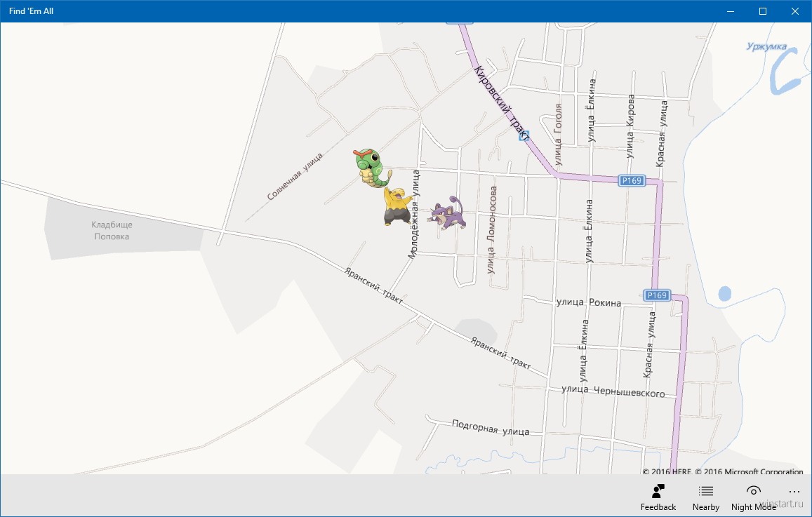Click the Microsoft Corporation copyright text
Image resolution: width=812 pixels, height=517 pixels.
pos(749,472)
